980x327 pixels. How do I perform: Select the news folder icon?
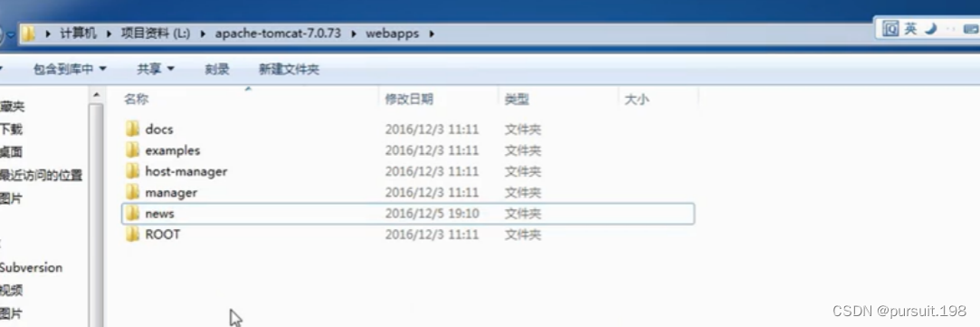pyautogui.click(x=132, y=214)
